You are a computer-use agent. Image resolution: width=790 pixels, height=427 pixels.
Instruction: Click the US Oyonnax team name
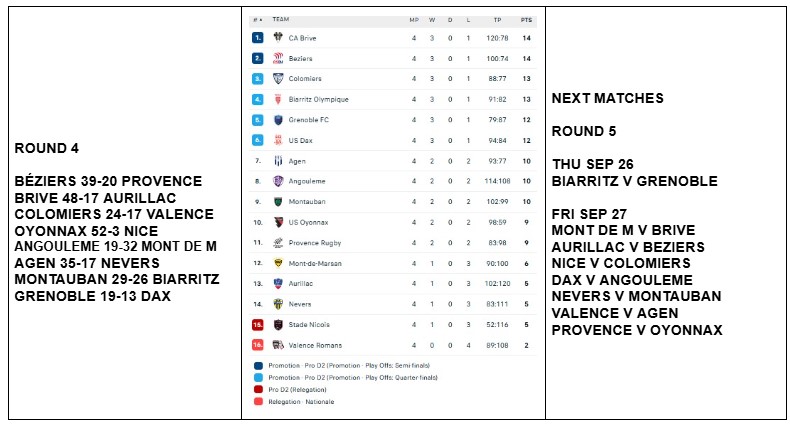(x=306, y=222)
